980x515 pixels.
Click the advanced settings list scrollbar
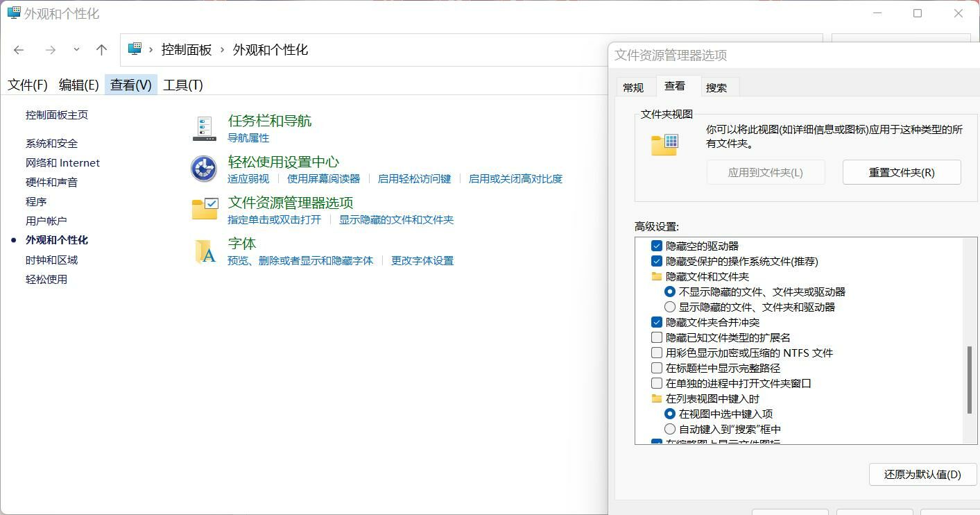(970, 380)
